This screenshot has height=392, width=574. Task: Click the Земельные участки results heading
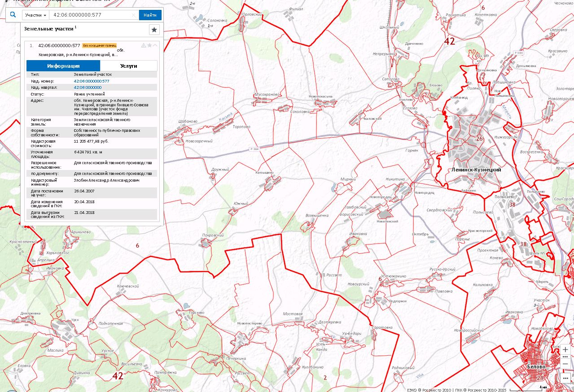tap(49, 28)
